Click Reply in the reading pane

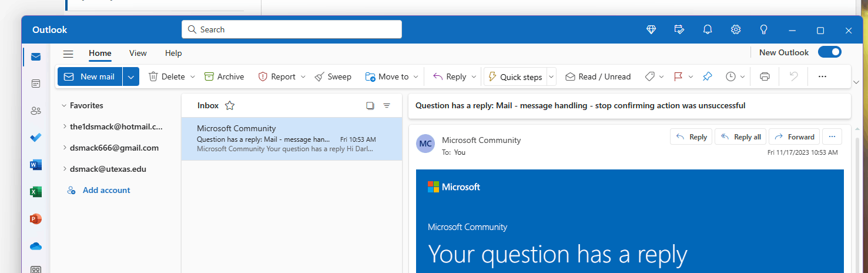[x=691, y=136]
